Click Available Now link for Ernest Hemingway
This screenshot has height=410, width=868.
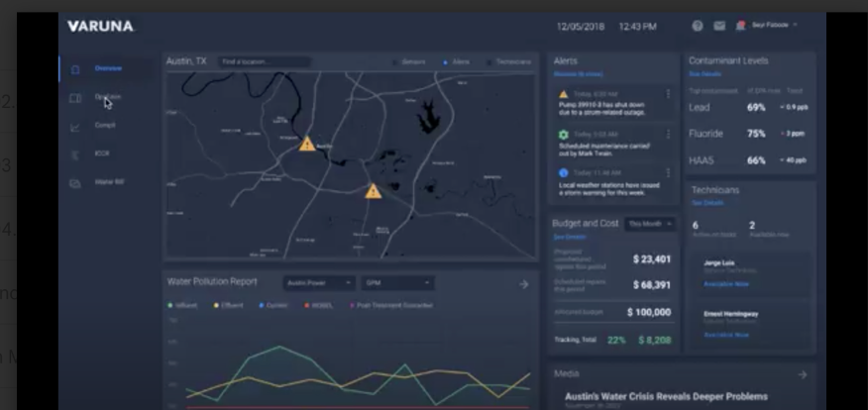coord(725,335)
